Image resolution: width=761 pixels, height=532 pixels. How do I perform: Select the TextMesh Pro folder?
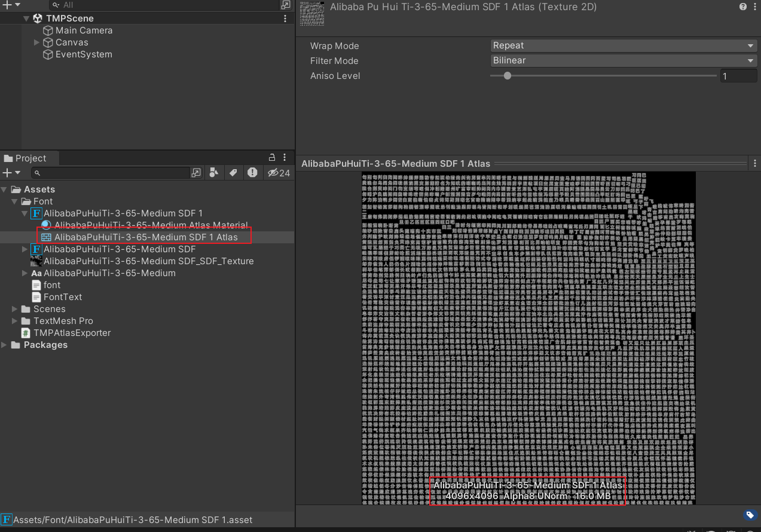click(x=57, y=321)
